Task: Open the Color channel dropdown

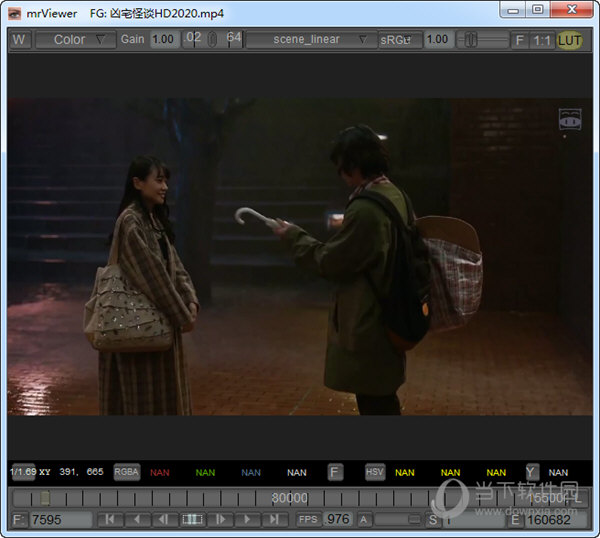Action: pyautogui.click(x=76, y=39)
